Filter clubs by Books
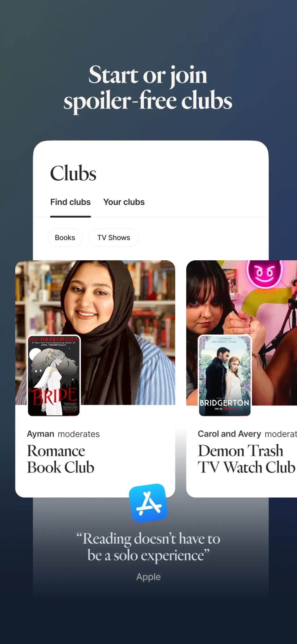Screen dimensions: 297x644 click(x=65, y=238)
